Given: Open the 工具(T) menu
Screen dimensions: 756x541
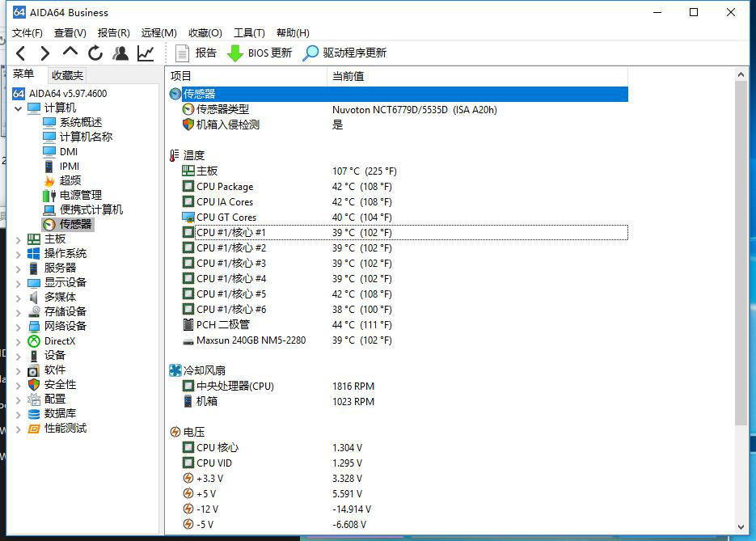Looking at the screenshot, I should pyautogui.click(x=249, y=33).
